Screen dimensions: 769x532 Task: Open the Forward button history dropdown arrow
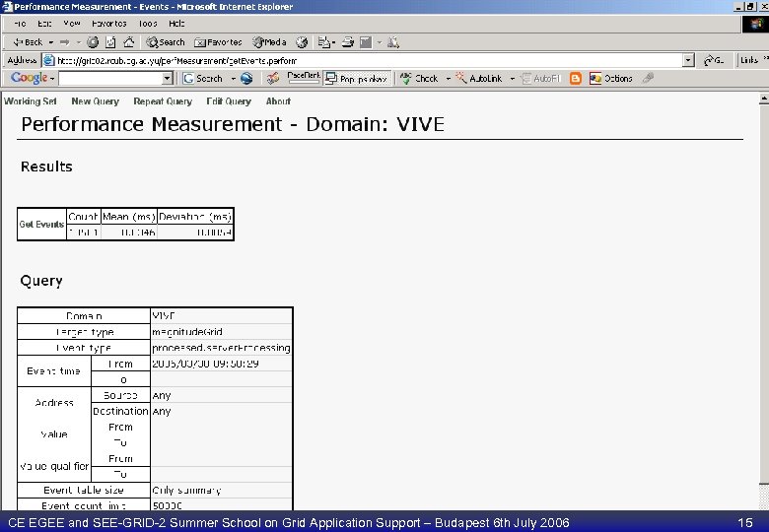79,42
